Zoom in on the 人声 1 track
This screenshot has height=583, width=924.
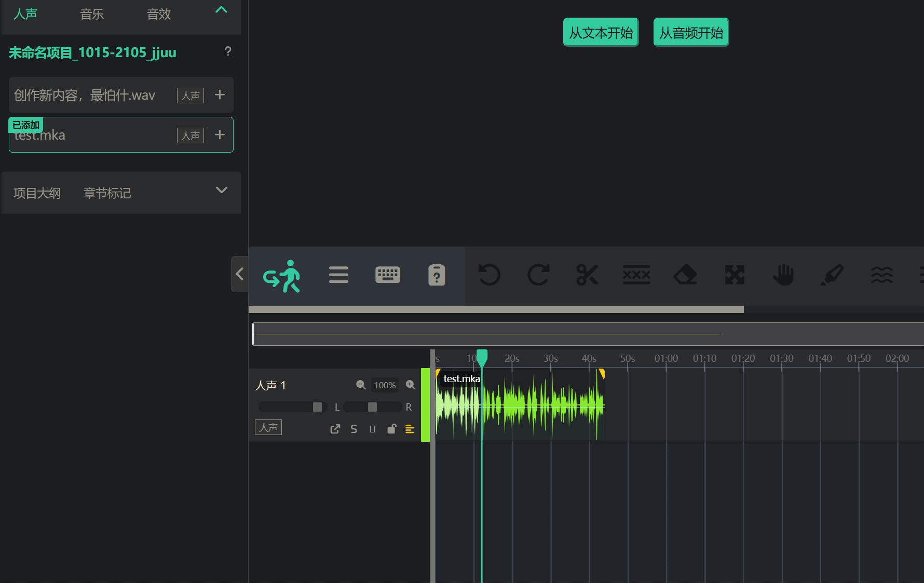411,385
